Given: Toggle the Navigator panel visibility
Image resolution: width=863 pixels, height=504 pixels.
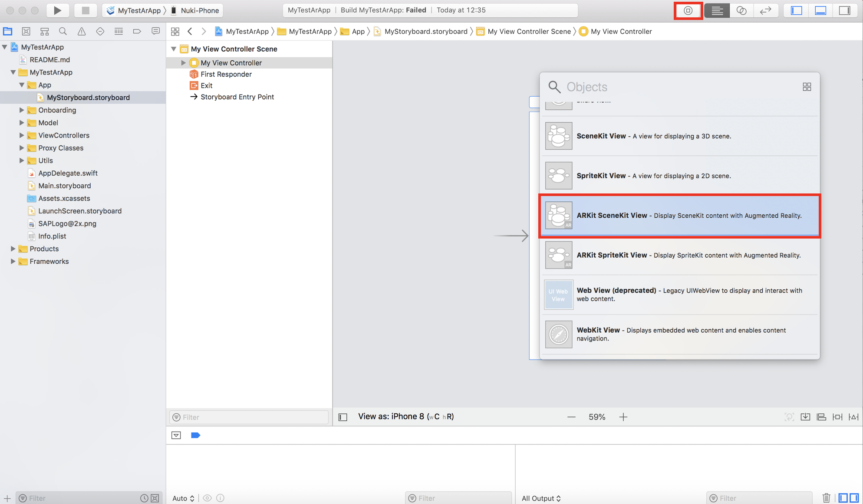Looking at the screenshot, I should coord(797,10).
